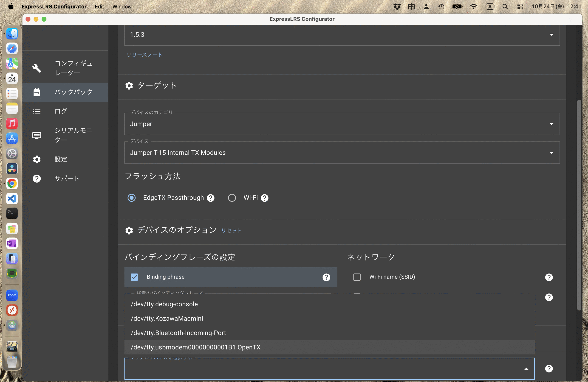Click help icon next to Wi-Fi name (SSID)
The height and width of the screenshot is (382, 588).
point(549,277)
